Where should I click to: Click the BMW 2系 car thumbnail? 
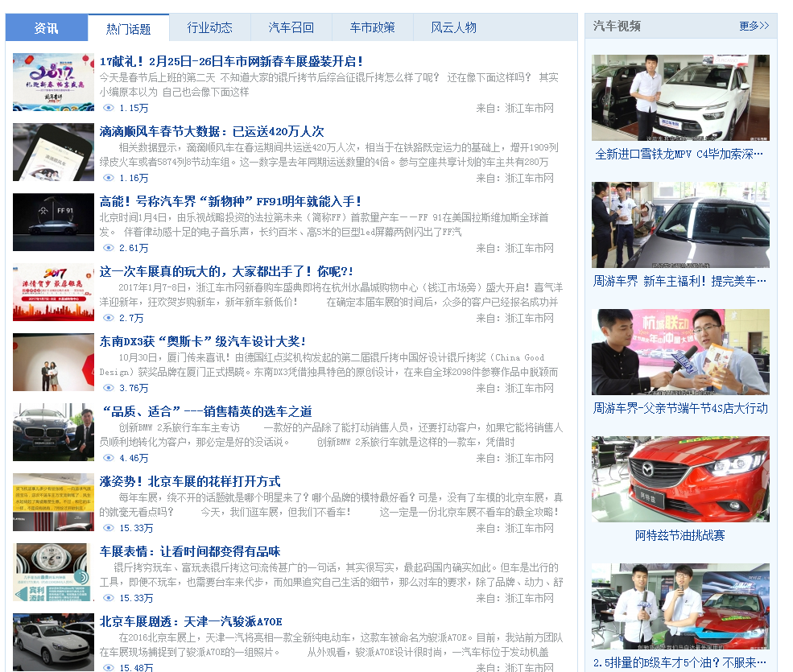tap(54, 432)
